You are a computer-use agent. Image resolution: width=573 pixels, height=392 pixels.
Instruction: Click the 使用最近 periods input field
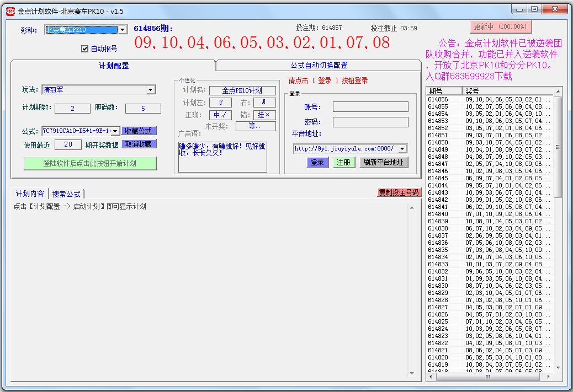tap(68, 144)
